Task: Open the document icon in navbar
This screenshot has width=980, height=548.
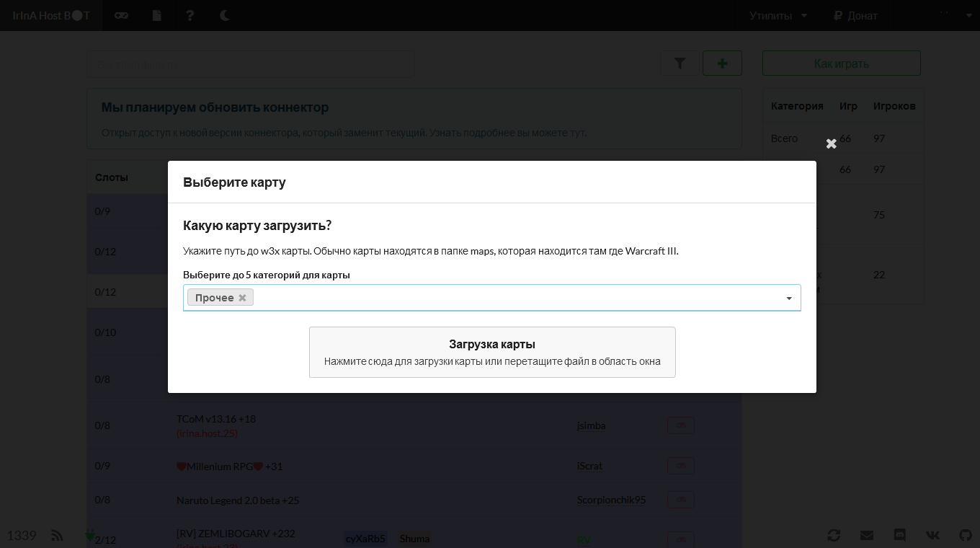Action: point(157,15)
